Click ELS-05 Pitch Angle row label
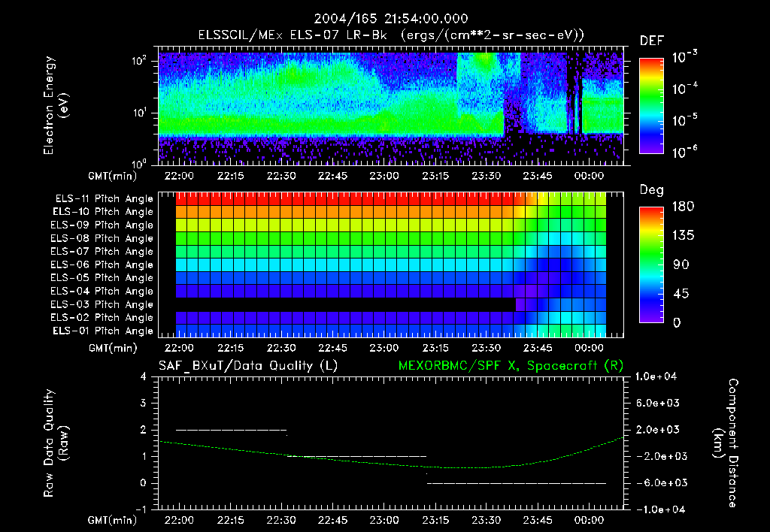This screenshot has height=532, width=770. click(x=102, y=278)
